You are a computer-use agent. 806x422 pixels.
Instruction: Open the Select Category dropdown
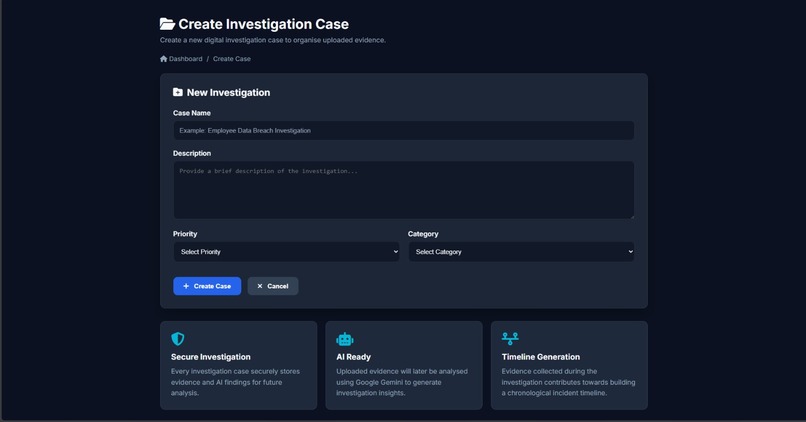coord(521,252)
